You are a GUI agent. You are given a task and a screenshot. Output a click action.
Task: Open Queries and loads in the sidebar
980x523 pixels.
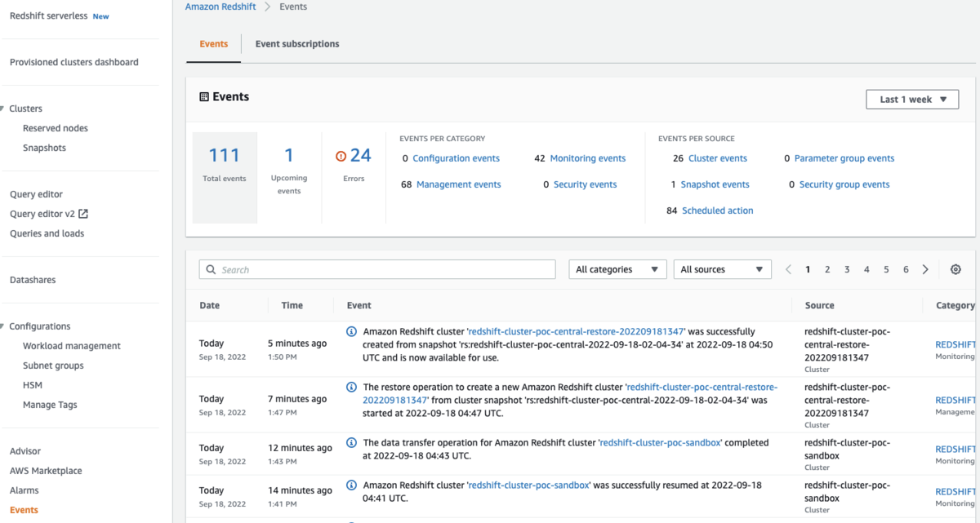tap(47, 233)
